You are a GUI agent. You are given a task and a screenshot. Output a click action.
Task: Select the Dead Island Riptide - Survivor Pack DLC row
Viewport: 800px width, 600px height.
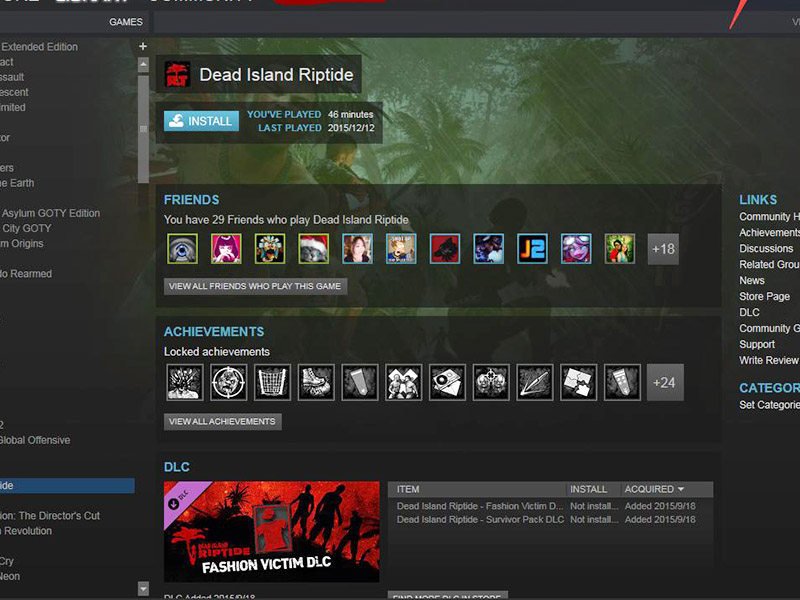point(550,519)
